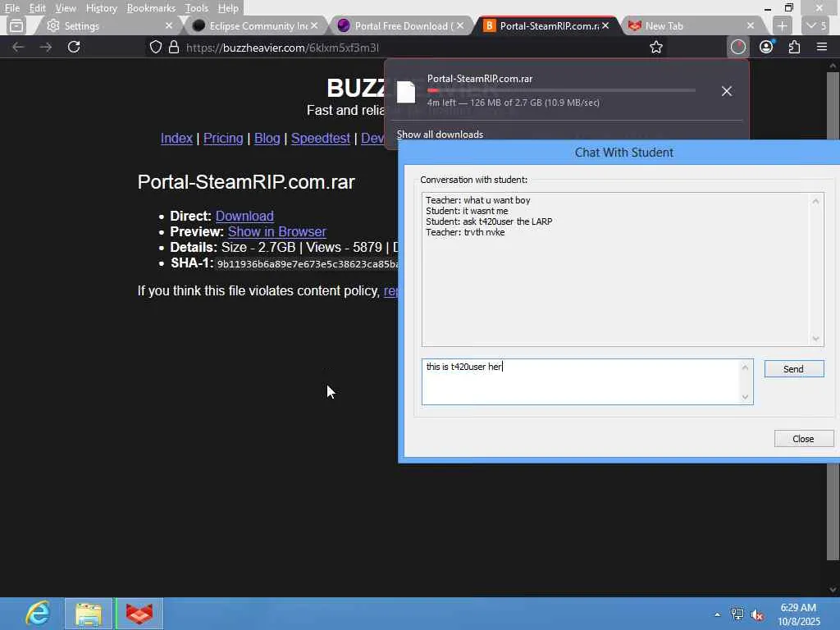Click the red browser taskbar icon

click(139, 614)
